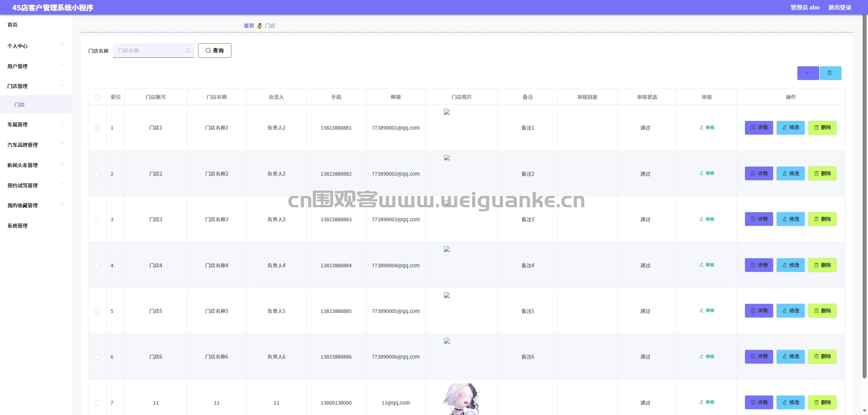Click the search magnifier icon inside 门店名称 field

(x=188, y=51)
